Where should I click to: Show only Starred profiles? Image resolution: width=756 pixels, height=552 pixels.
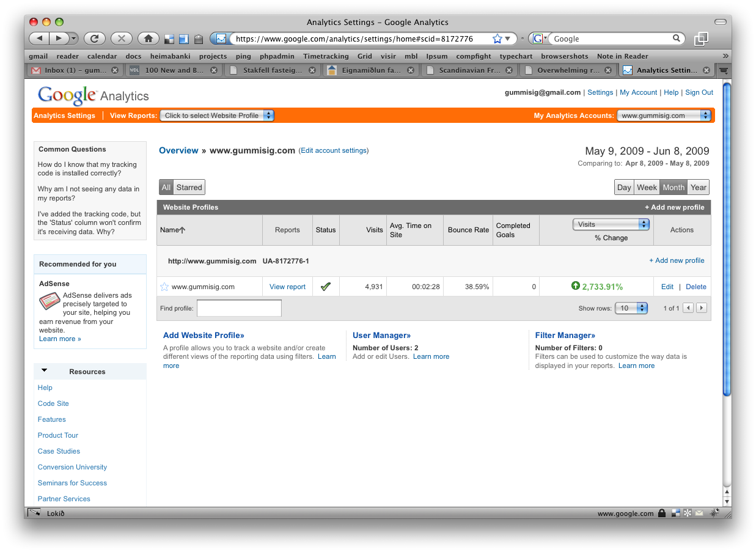click(x=189, y=187)
